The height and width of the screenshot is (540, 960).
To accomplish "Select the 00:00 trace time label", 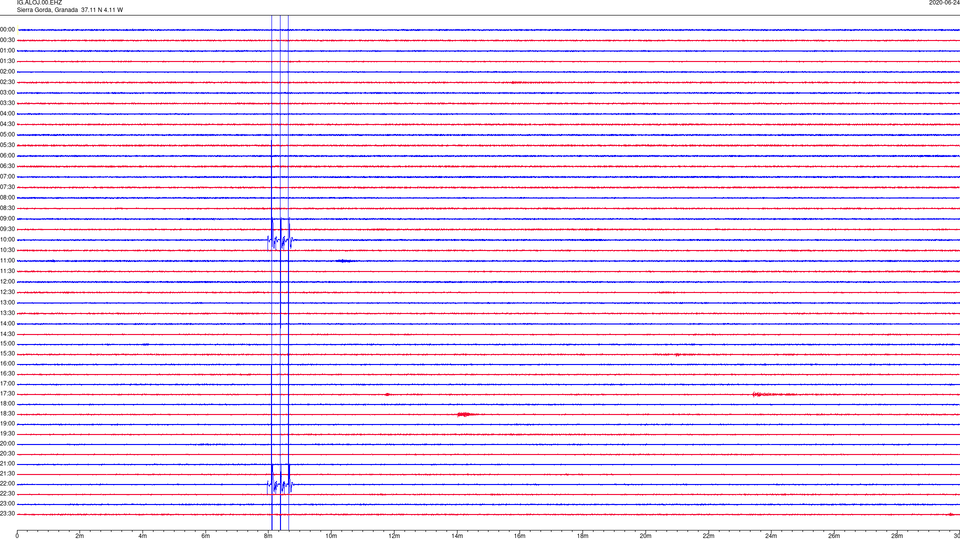I will click(x=8, y=29).
